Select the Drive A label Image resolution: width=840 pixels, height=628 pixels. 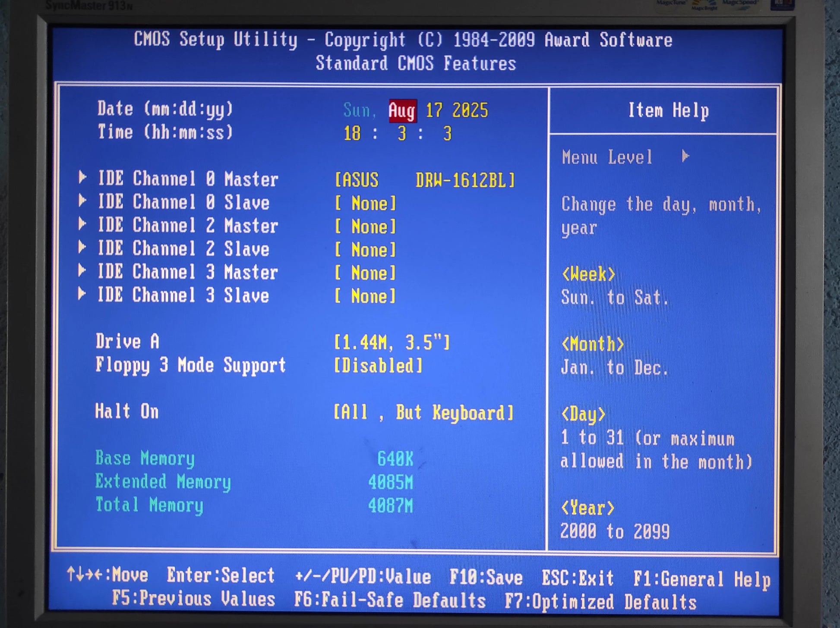pos(127,341)
